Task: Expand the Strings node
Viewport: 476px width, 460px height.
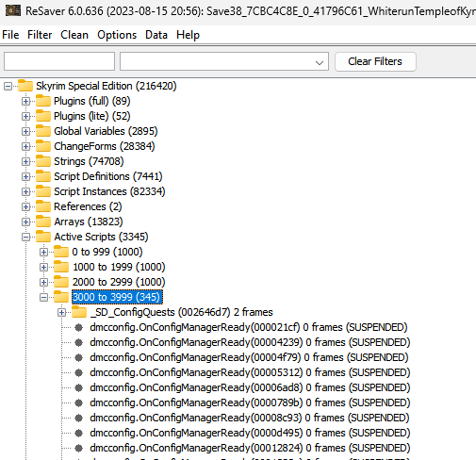Action: coord(25,161)
